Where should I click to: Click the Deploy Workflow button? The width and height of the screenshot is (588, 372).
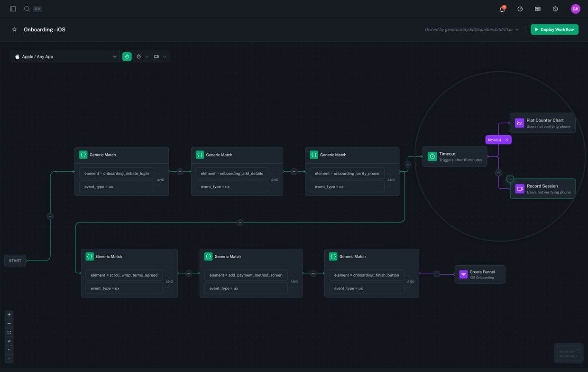coord(554,29)
